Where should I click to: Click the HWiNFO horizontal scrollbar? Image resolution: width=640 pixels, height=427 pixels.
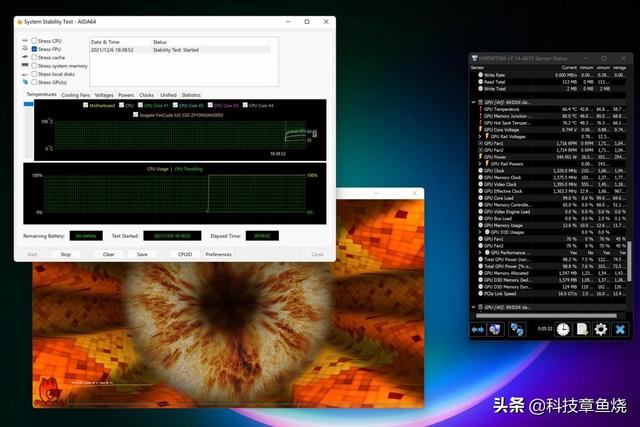click(546, 316)
